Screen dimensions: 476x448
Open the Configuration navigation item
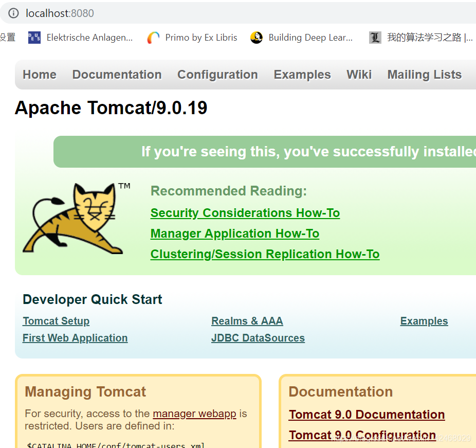217,75
